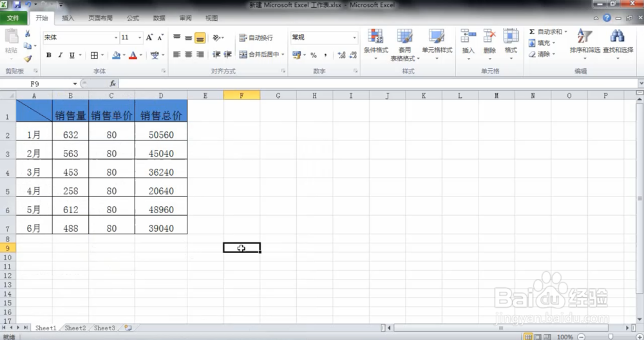The image size is (644, 340).
Task: Click the borders icon
Action: [94, 55]
